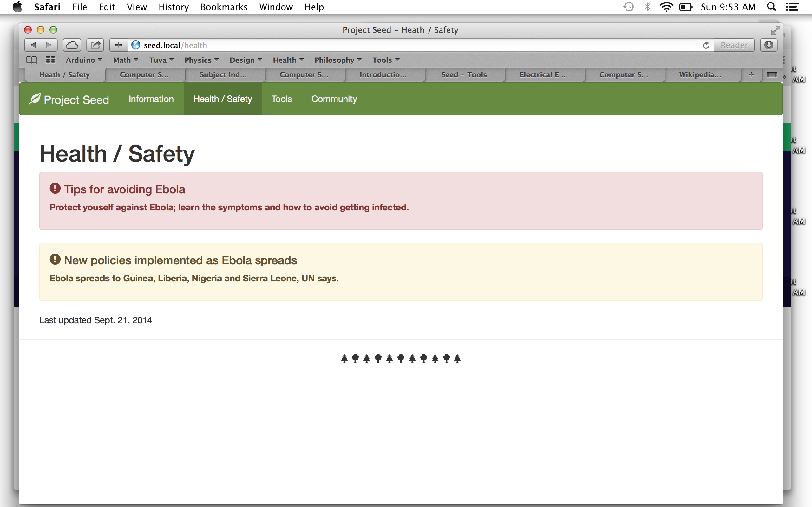Click the Safari back navigation arrow
The height and width of the screenshot is (507, 812).
33,45
